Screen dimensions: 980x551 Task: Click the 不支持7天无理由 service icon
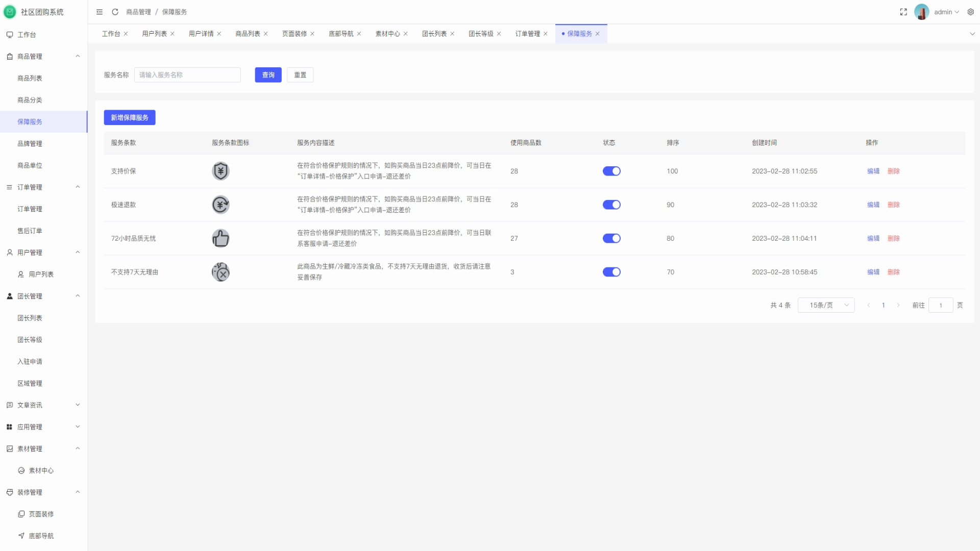(x=220, y=272)
